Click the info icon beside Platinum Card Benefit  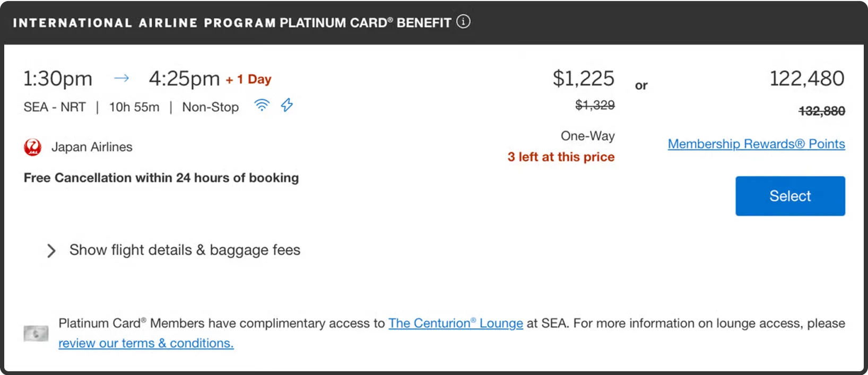pos(463,22)
